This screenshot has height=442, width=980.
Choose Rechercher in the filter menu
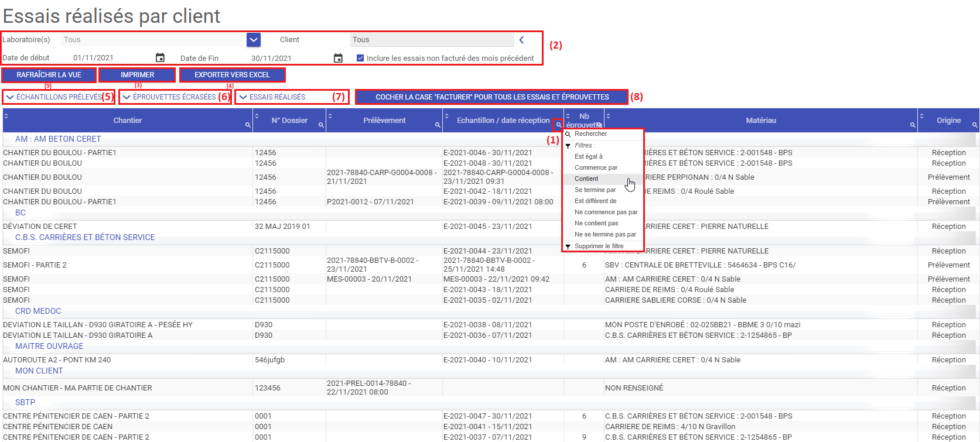[603, 134]
